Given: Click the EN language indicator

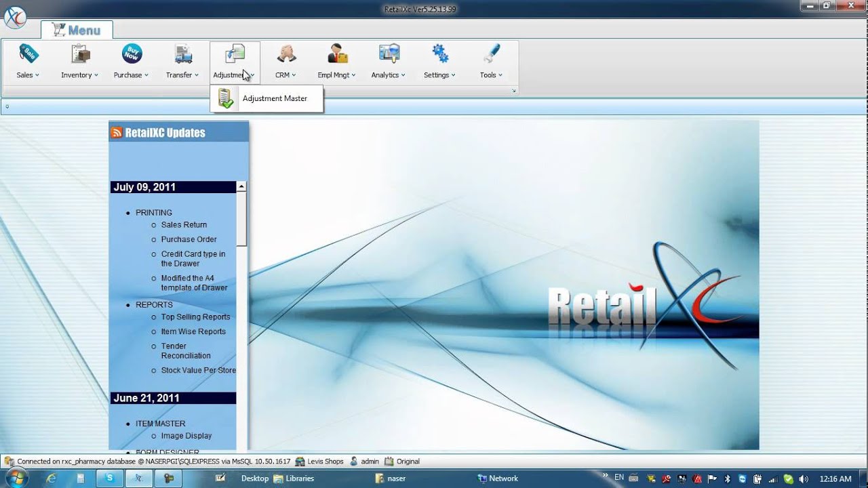Looking at the screenshot, I should [x=618, y=478].
